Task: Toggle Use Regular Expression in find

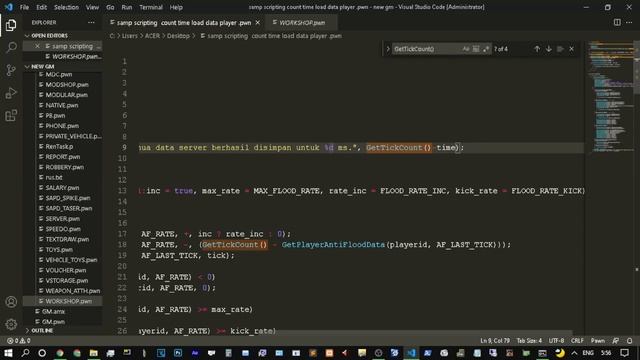Action: (486, 49)
